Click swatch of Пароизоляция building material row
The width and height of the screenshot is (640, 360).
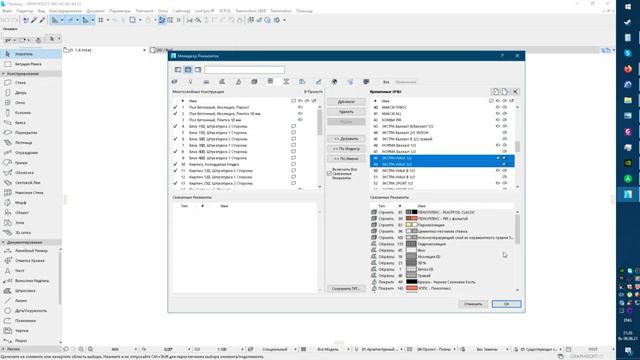coord(411,225)
